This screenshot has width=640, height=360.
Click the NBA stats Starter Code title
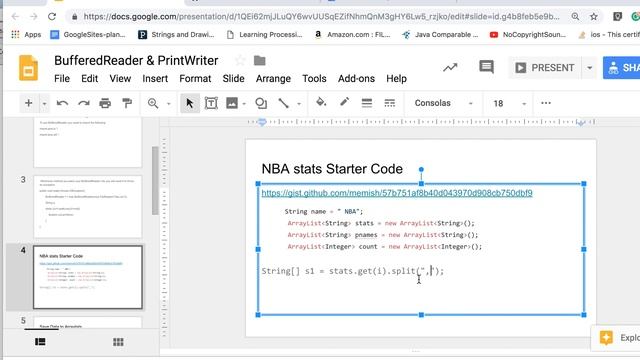click(332, 169)
